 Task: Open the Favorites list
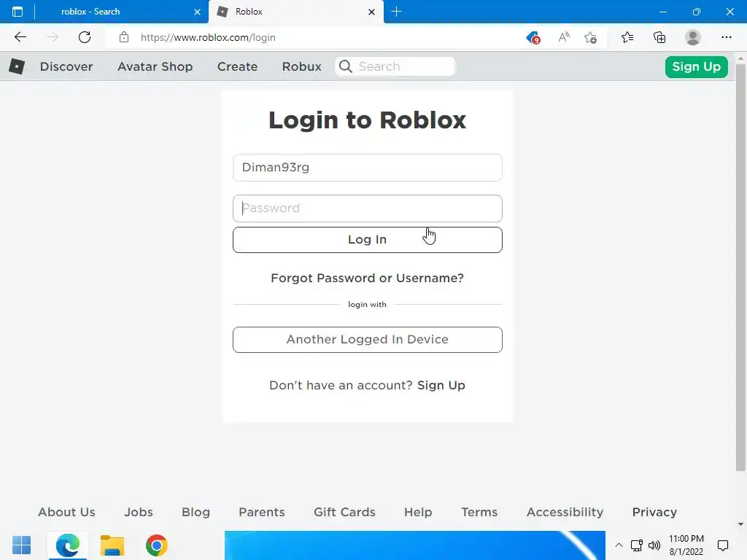[x=627, y=37]
